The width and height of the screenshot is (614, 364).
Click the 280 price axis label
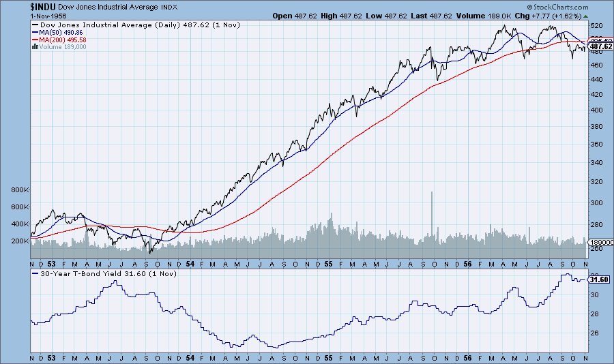click(x=596, y=225)
